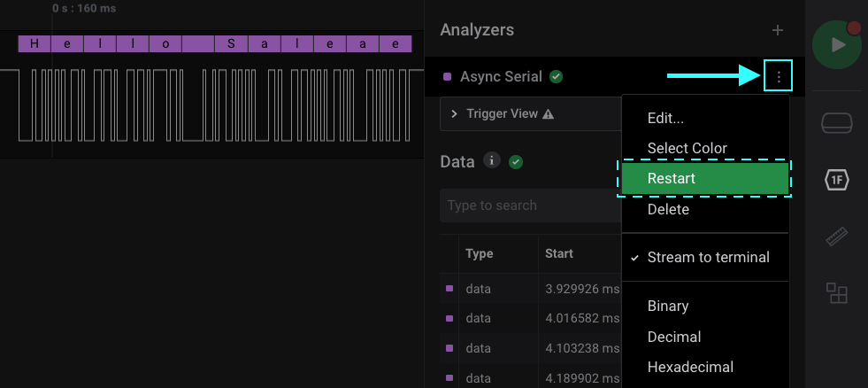Click Select Color in the menu
868x388 pixels.
687,148
